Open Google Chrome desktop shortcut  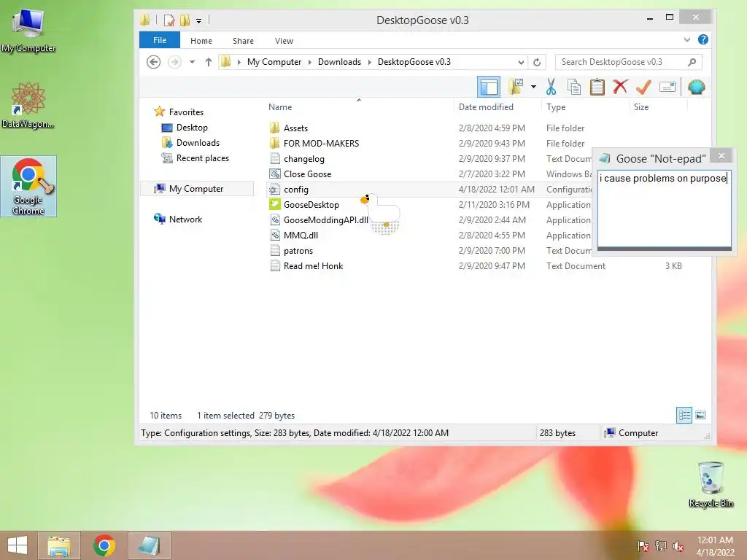click(28, 186)
